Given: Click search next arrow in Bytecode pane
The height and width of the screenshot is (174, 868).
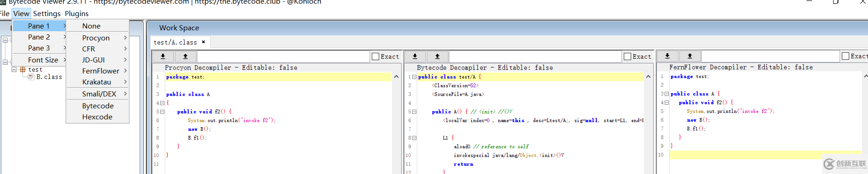Looking at the screenshot, I should point(415,56).
